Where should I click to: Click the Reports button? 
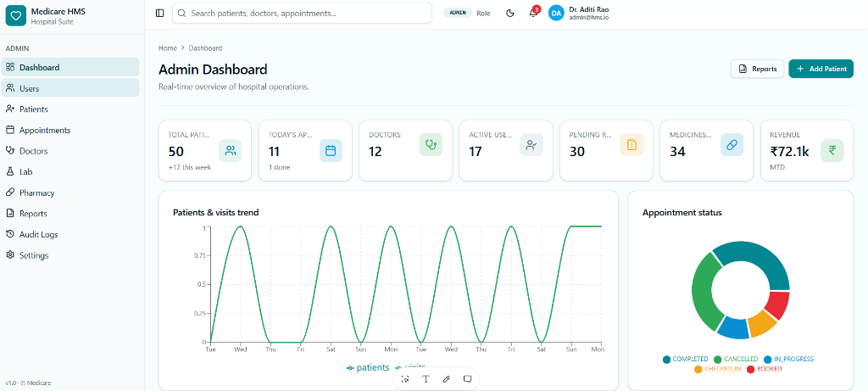point(757,69)
